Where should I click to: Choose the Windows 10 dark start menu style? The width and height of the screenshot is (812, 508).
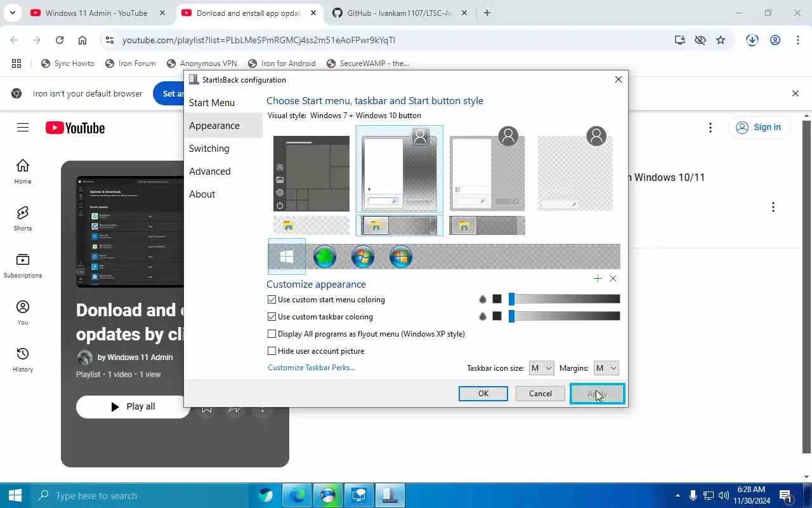[x=311, y=173]
